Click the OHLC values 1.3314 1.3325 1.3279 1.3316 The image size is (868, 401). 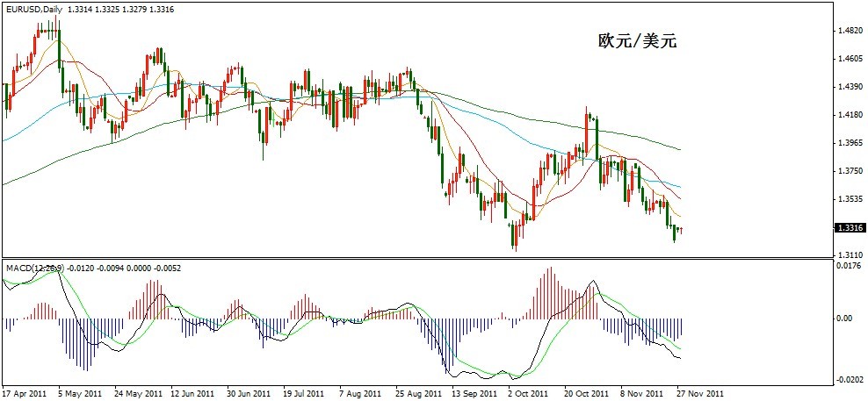[121, 10]
